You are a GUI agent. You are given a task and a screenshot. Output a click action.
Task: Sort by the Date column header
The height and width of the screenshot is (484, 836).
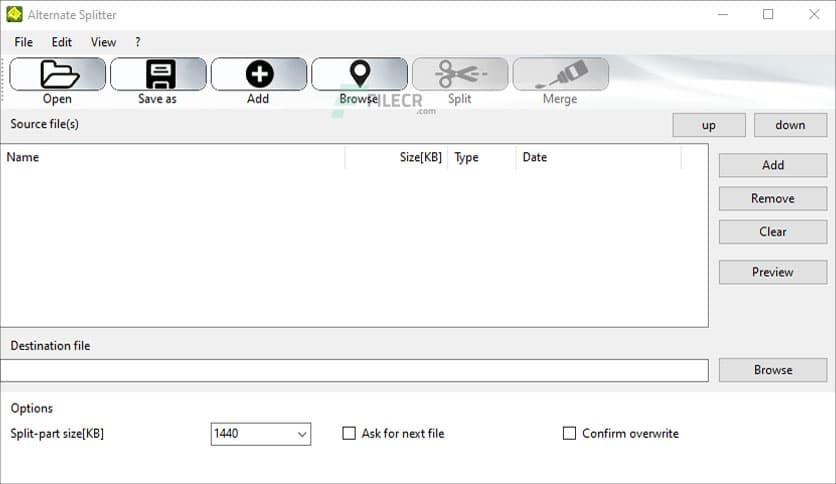pos(599,157)
